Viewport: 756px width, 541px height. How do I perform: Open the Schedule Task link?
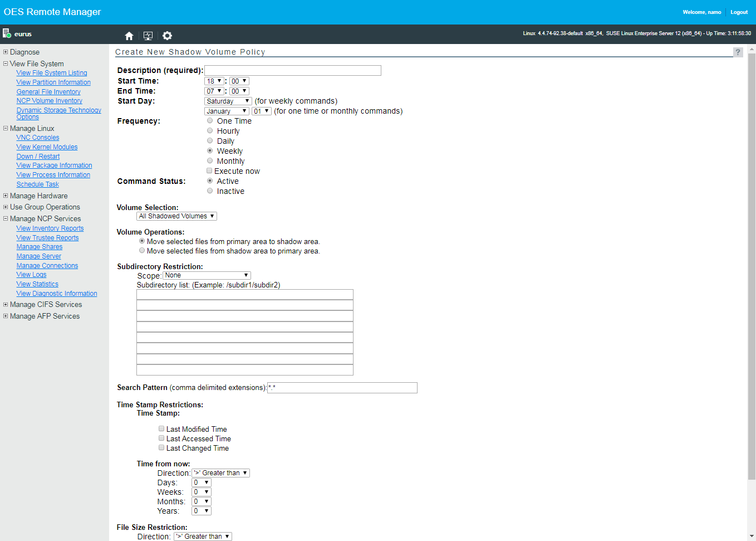click(37, 184)
